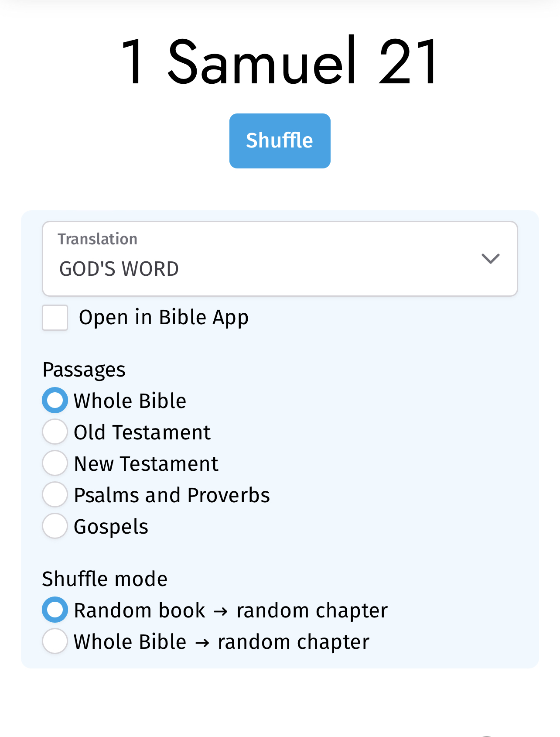Image resolution: width=560 pixels, height=737 pixels.
Task: Choose the Gospels radio circle
Action: [x=55, y=526]
